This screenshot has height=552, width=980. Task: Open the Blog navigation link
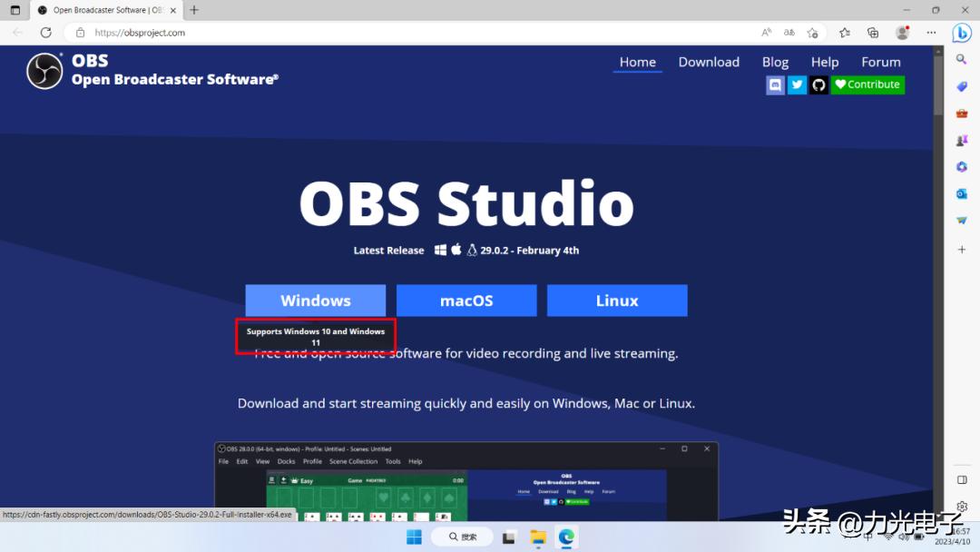[x=775, y=62]
